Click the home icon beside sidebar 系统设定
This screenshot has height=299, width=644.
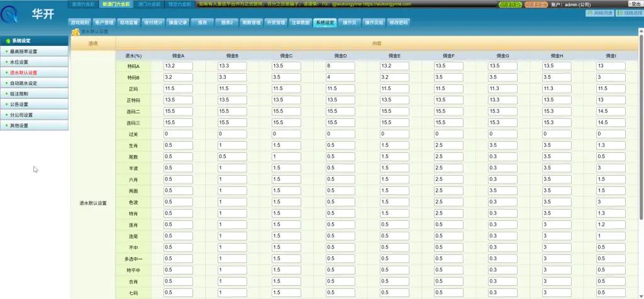[8, 41]
